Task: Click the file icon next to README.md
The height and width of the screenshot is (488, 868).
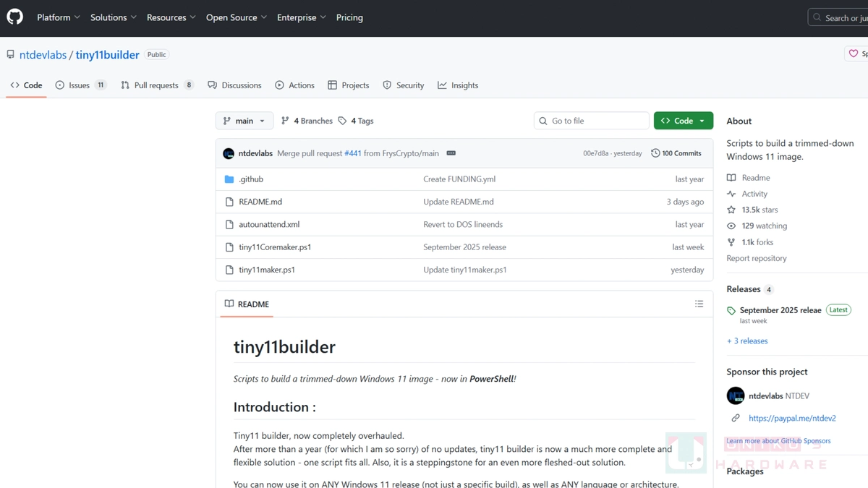Action: tap(229, 202)
